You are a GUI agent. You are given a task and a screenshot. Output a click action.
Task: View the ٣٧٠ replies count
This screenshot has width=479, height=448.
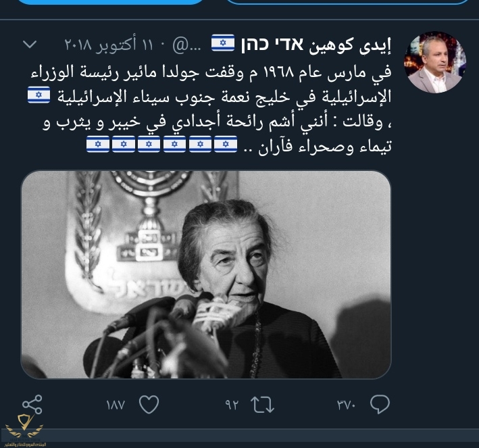(347, 405)
